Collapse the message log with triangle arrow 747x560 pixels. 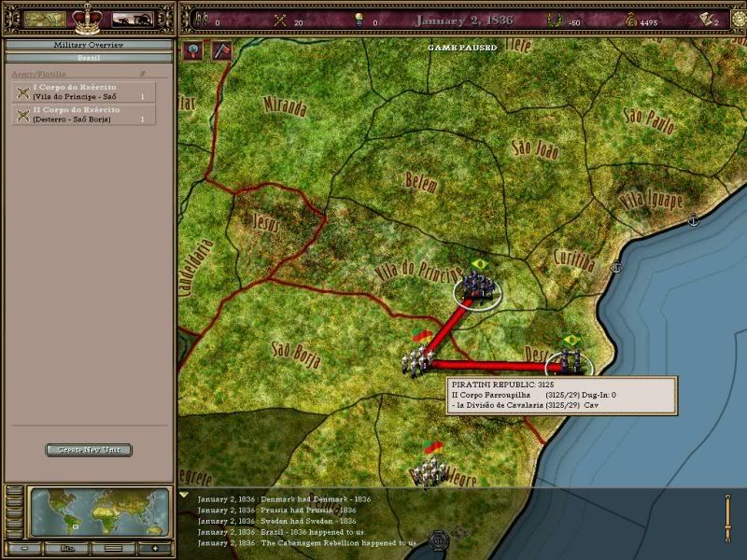click(x=184, y=495)
